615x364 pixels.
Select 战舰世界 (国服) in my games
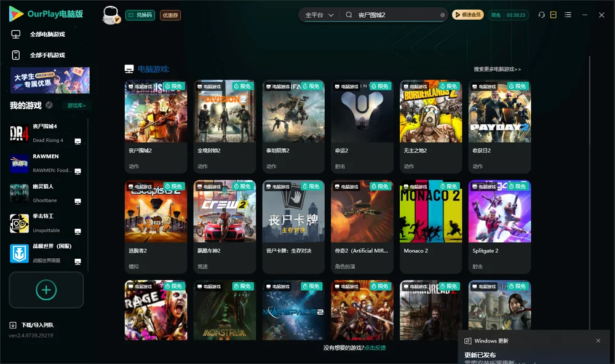[45, 253]
